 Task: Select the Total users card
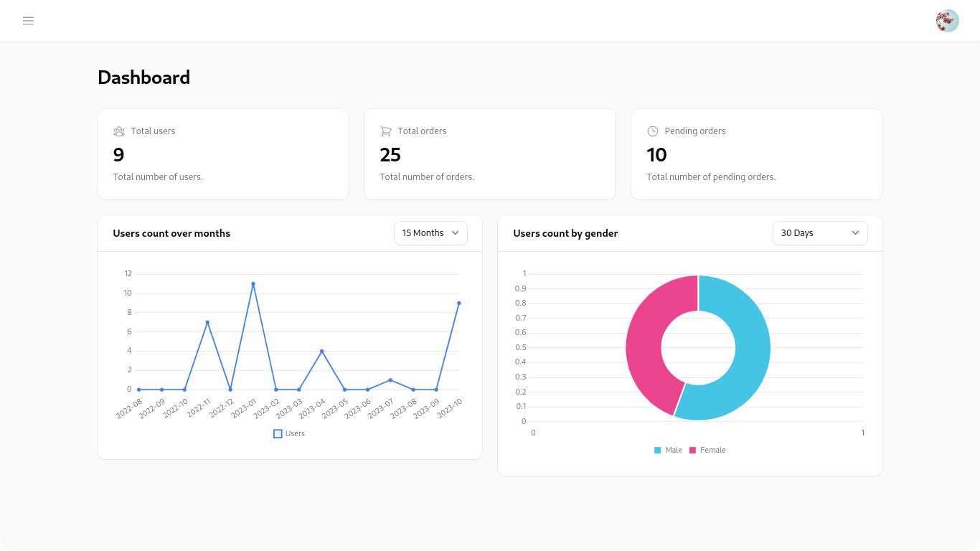click(x=223, y=154)
